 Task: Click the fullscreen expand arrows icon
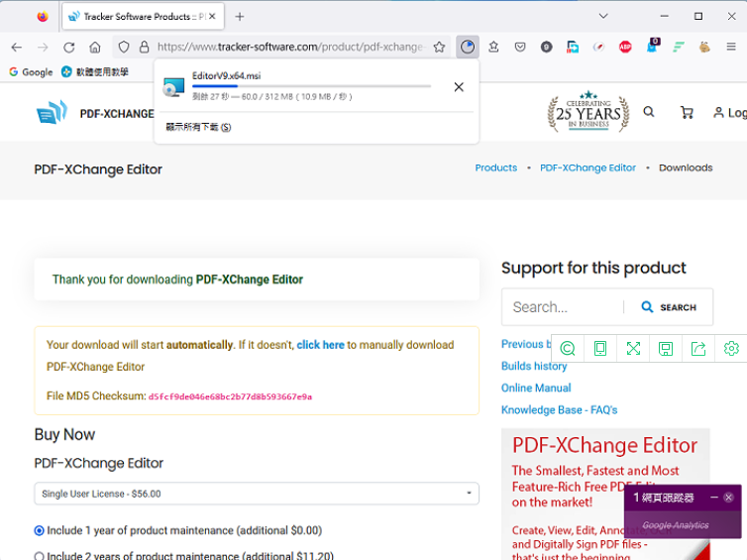[x=633, y=349]
